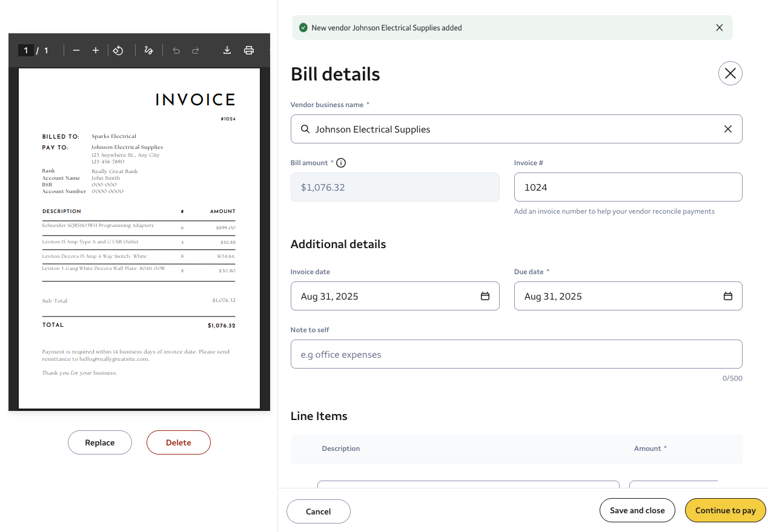Close the Bill details panel
This screenshot has height=532, width=768.
[x=730, y=74]
